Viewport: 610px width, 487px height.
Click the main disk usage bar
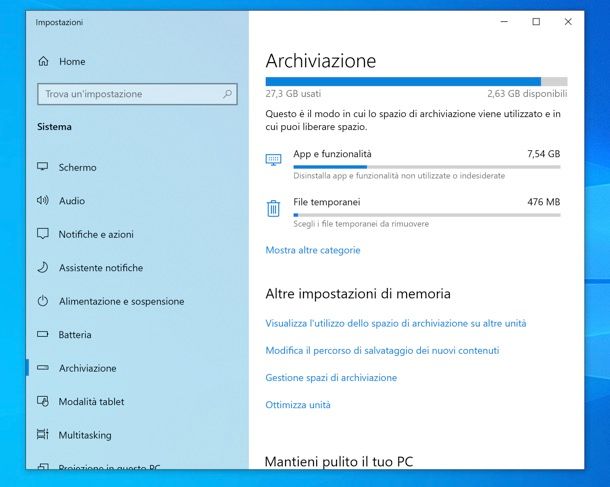pyautogui.click(x=416, y=82)
